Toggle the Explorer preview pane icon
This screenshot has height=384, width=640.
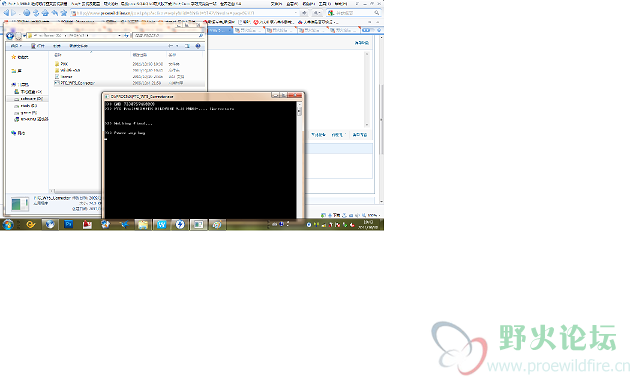coord(187,46)
